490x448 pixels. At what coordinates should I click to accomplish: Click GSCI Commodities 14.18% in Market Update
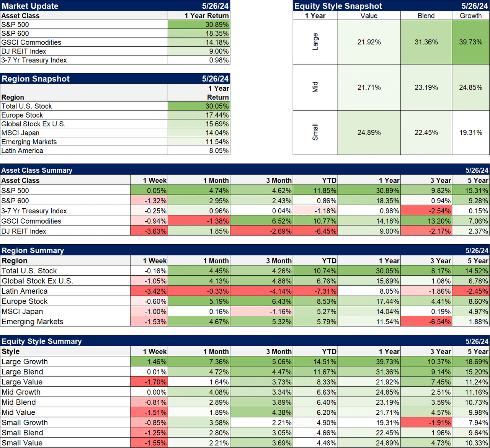(x=199, y=43)
